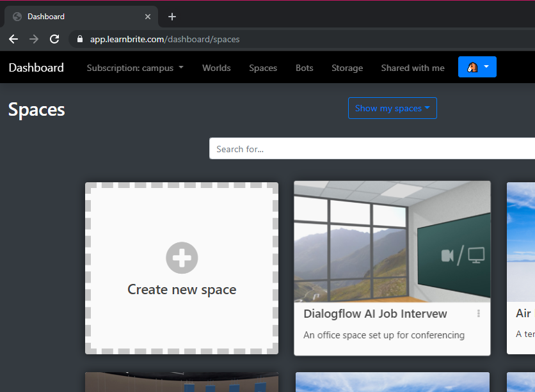Click the Dialogflow AI Job Intervew title
Screen dimensions: 535x392
click(x=375, y=313)
